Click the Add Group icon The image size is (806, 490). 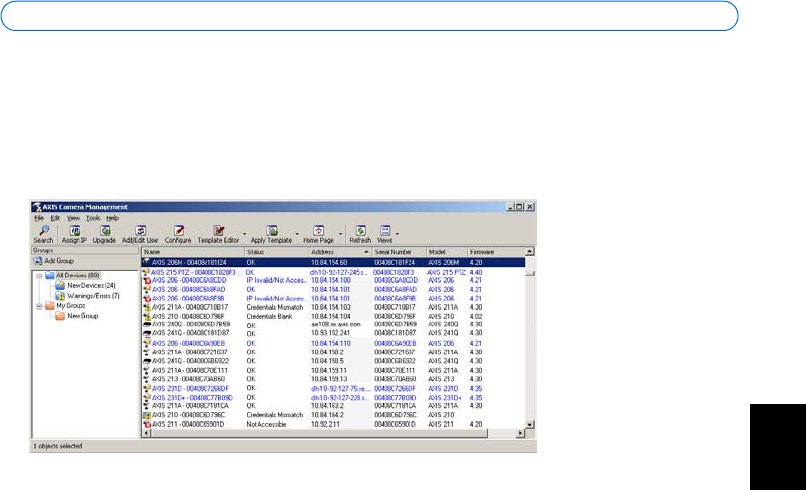coord(38,261)
